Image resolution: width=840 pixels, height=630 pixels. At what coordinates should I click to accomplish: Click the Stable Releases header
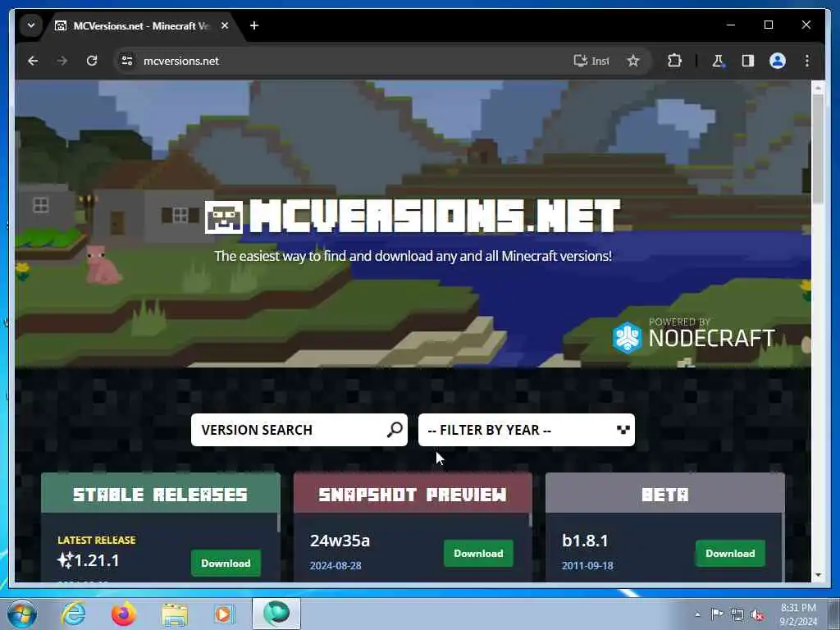pyautogui.click(x=160, y=494)
